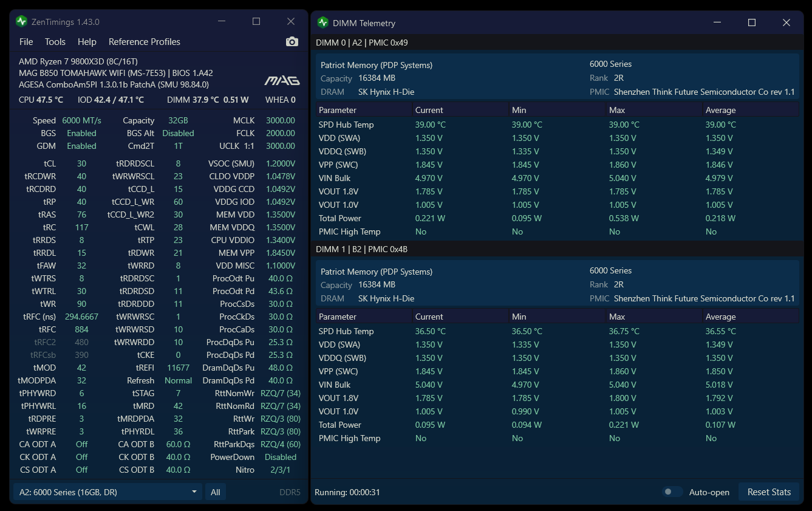
Task: Expand the A2: 6000 Series DIMM selector
Action: [107, 492]
